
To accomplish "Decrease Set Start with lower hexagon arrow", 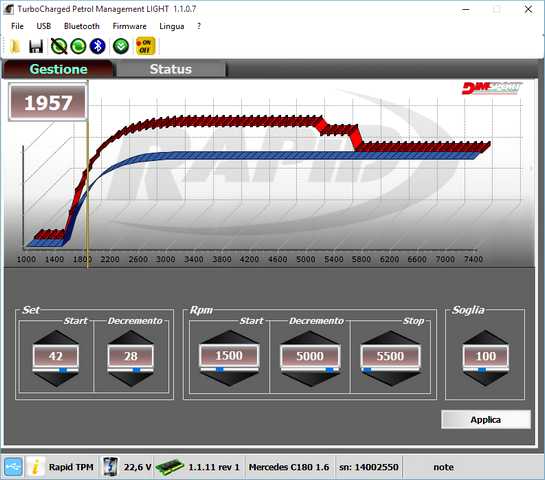I will pyautogui.click(x=56, y=379).
